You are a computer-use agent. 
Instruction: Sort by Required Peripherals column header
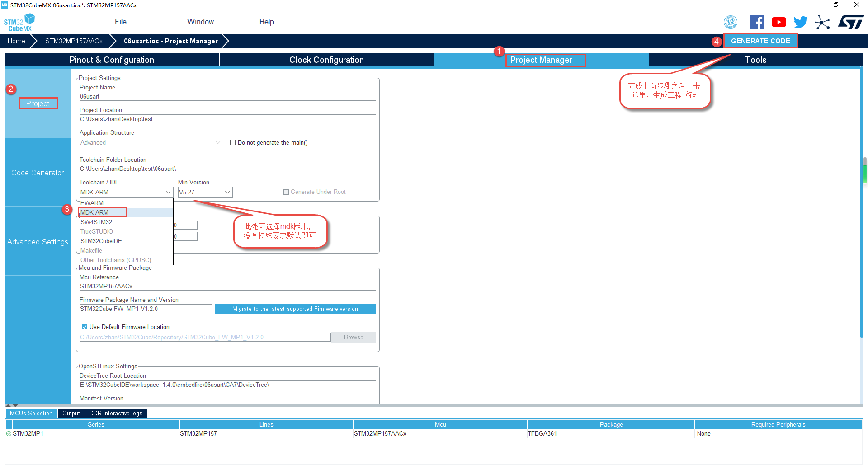pos(778,424)
